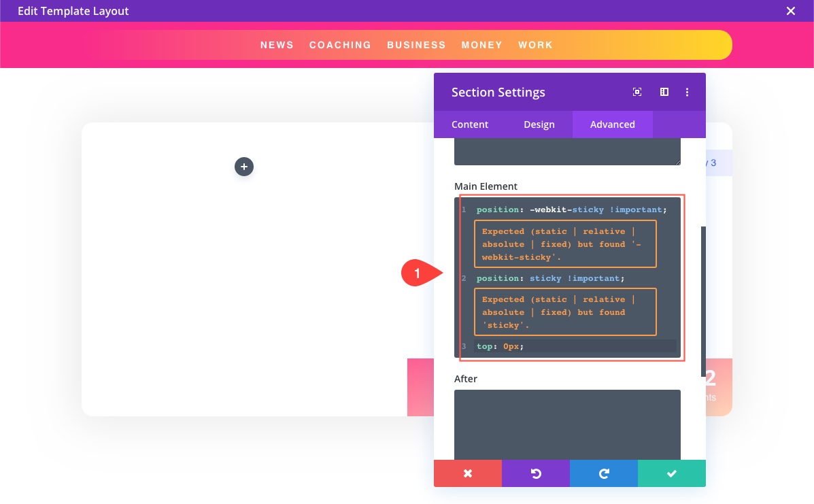This screenshot has height=504, width=814.
Task: Switch to the Design tab
Action: pos(539,124)
